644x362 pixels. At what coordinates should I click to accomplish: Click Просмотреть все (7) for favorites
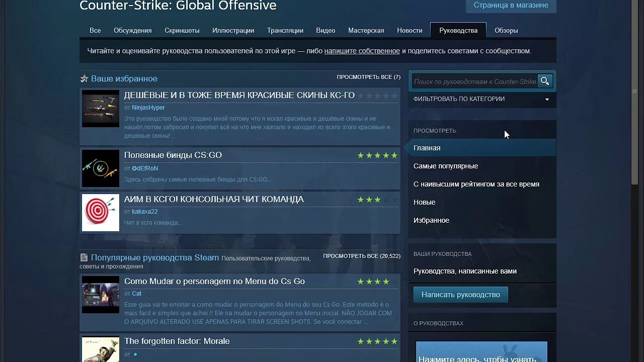(368, 77)
